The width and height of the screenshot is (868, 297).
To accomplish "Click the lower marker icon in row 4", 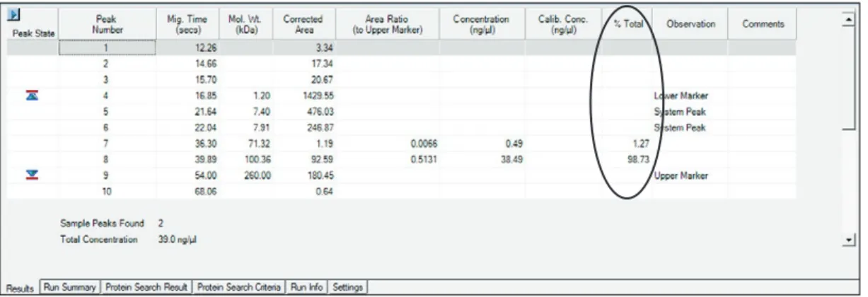I will 32,95.
